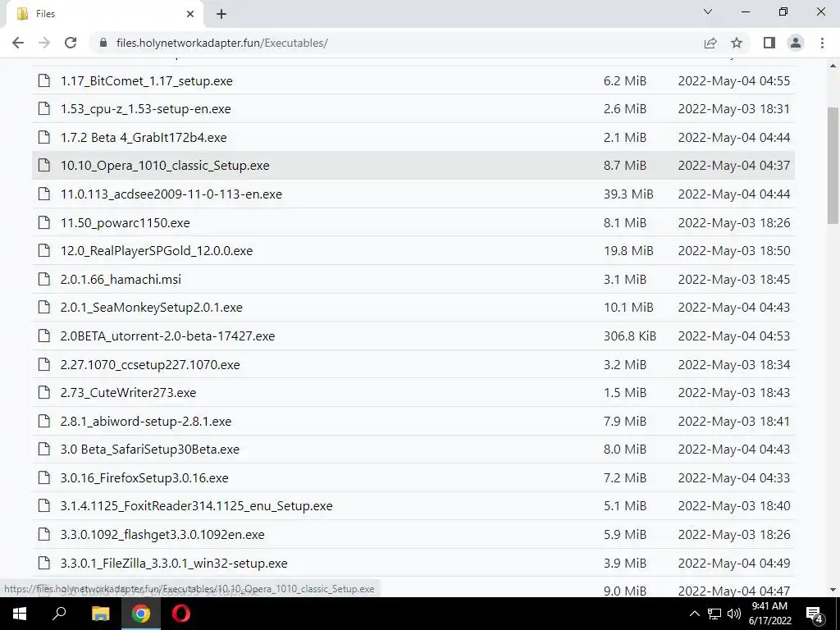Click 2.0.1_SeaMonkeySetup2.0.1.exe link
Image resolution: width=840 pixels, height=630 pixels.
click(x=152, y=308)
